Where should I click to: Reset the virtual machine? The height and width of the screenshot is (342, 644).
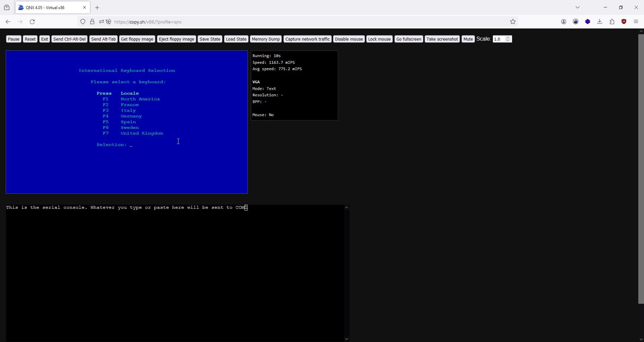(30, 39)
